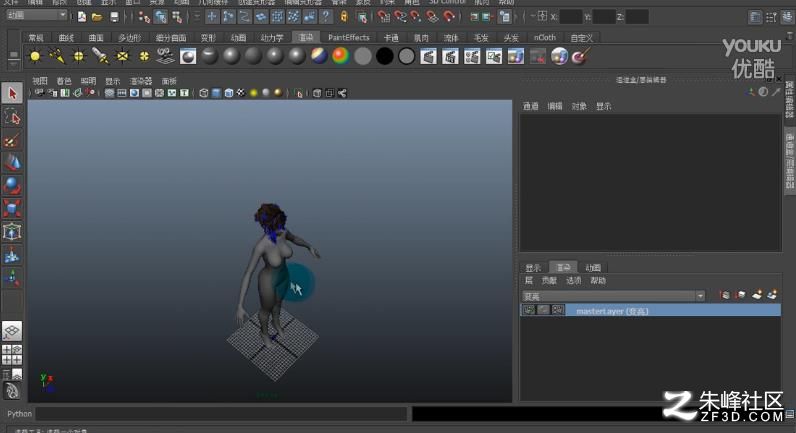
Task: Toggle snap to points magnet
Action: click(416, 17)
